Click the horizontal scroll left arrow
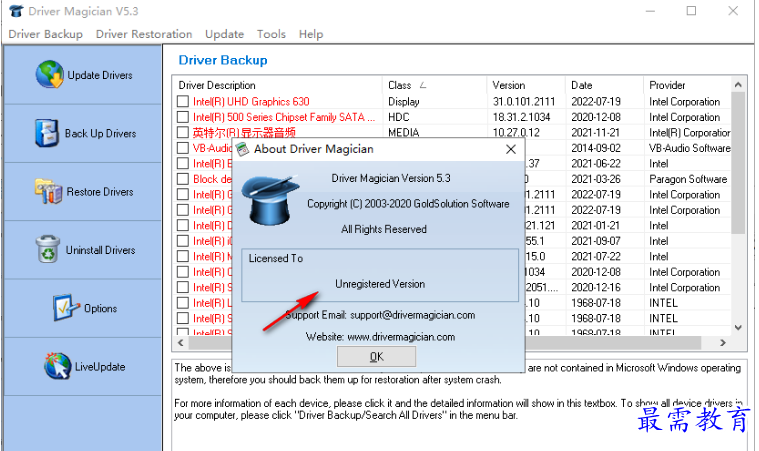Screen dimensions: 759x451 181,343
